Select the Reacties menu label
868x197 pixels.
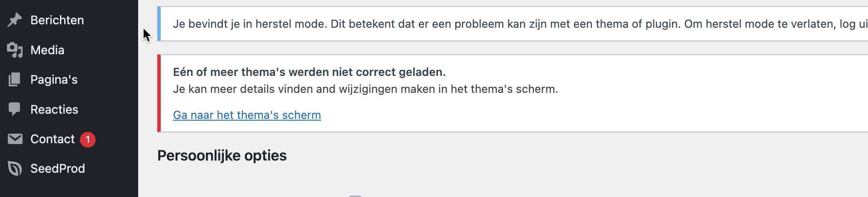click(x=54, y=109)
